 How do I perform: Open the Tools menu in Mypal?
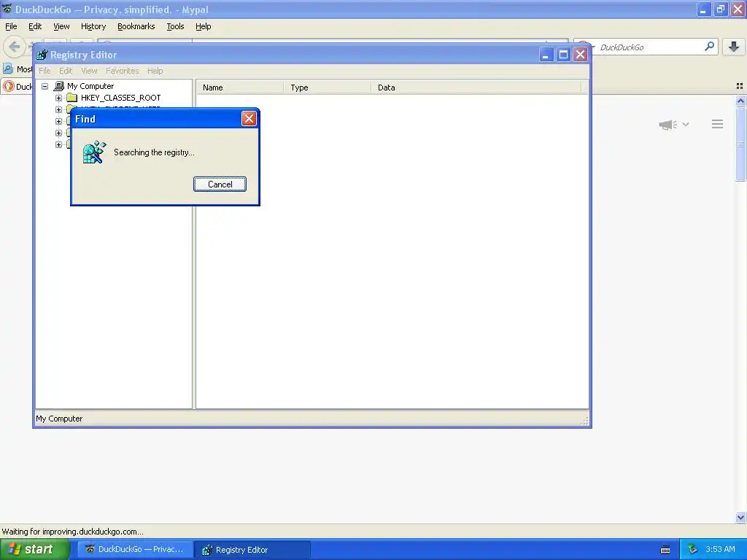point(175,26)
